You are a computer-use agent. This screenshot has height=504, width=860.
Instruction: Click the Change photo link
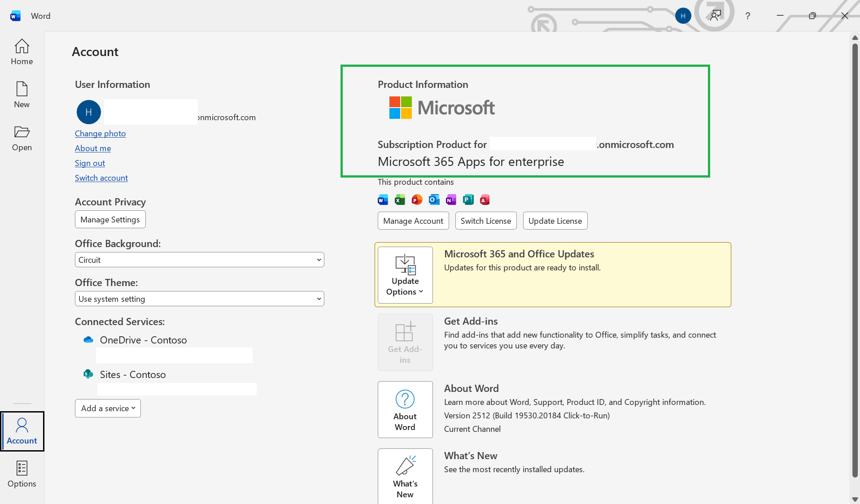point(100,133)
